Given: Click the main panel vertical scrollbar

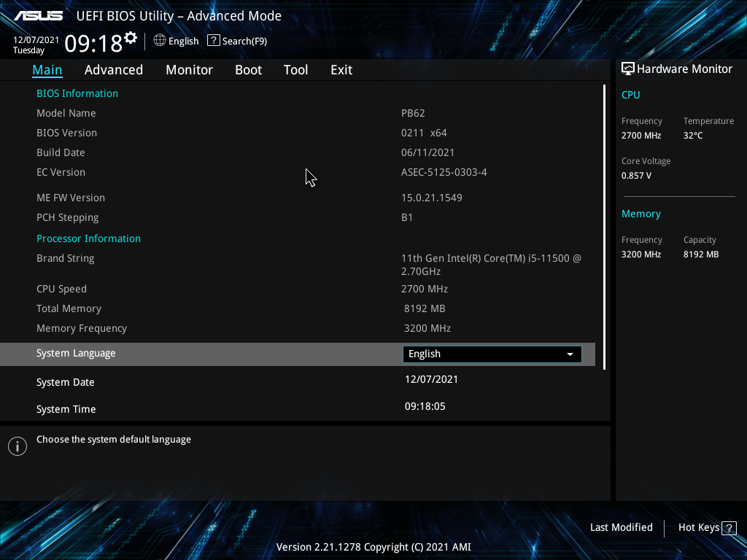Looking at the screenshot, I should click(x=604, y=227).
